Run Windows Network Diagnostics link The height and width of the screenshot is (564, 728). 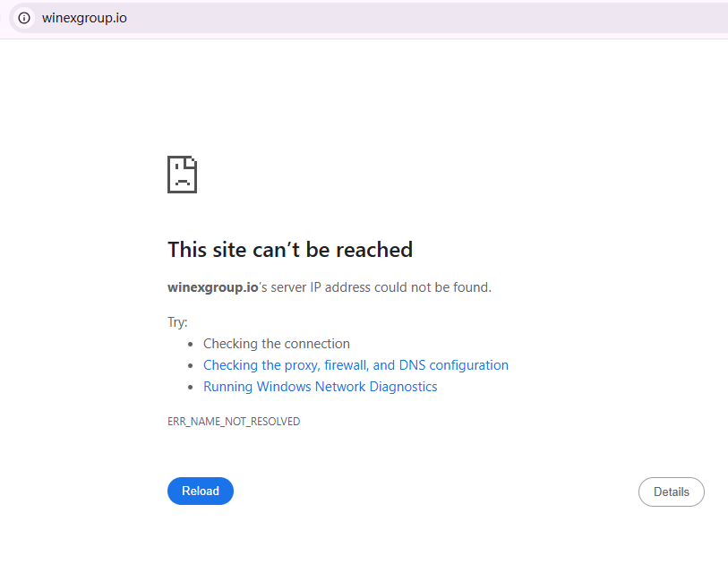point(320,387)
